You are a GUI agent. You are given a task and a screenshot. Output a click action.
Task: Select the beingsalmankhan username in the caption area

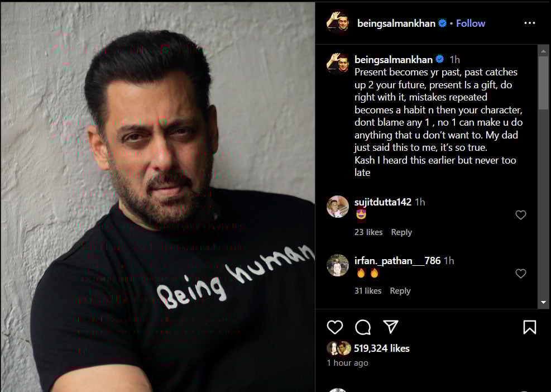pyautogui.click(x=391, y=59)
